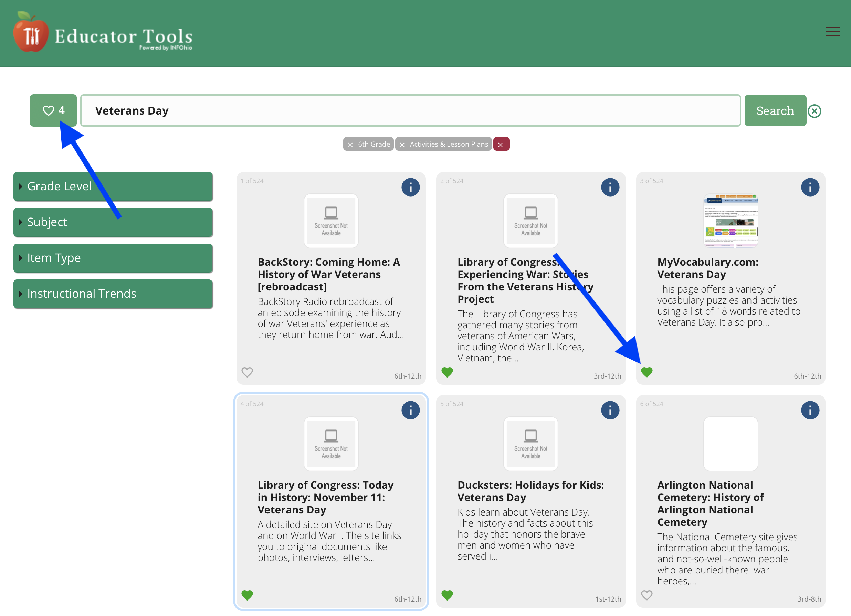Show info for Today in History November 11 card

click(410, 410)
